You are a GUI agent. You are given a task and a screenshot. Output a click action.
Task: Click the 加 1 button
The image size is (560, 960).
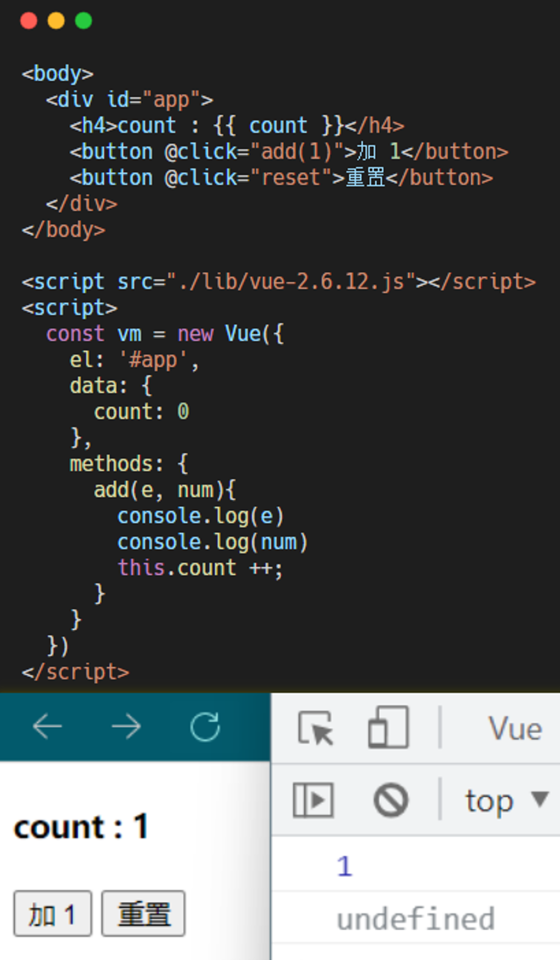click(53, 913)
